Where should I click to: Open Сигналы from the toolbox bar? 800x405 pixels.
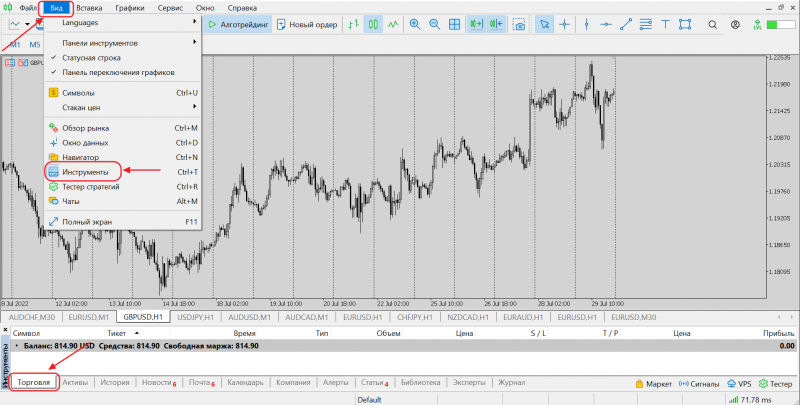699,384
